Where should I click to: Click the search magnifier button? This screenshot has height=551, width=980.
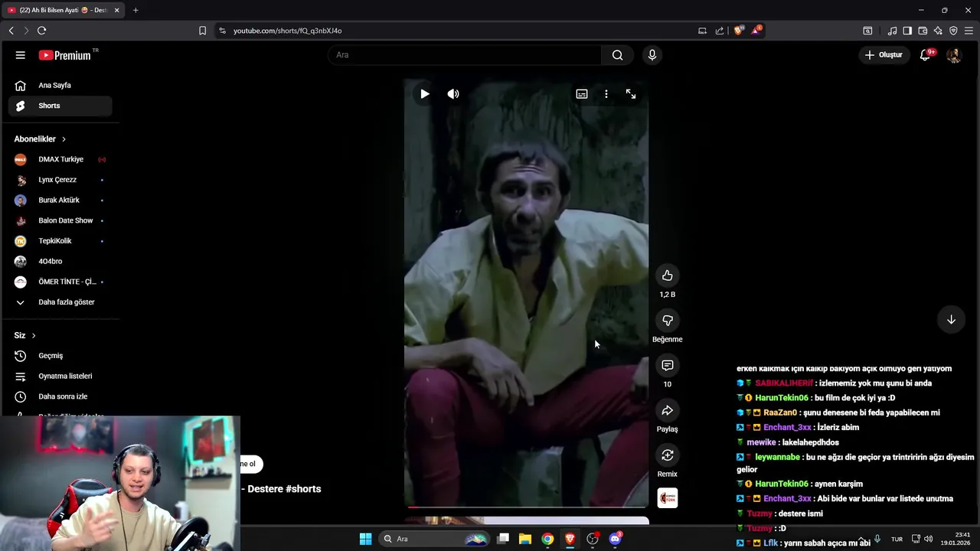tap(617, 55)
